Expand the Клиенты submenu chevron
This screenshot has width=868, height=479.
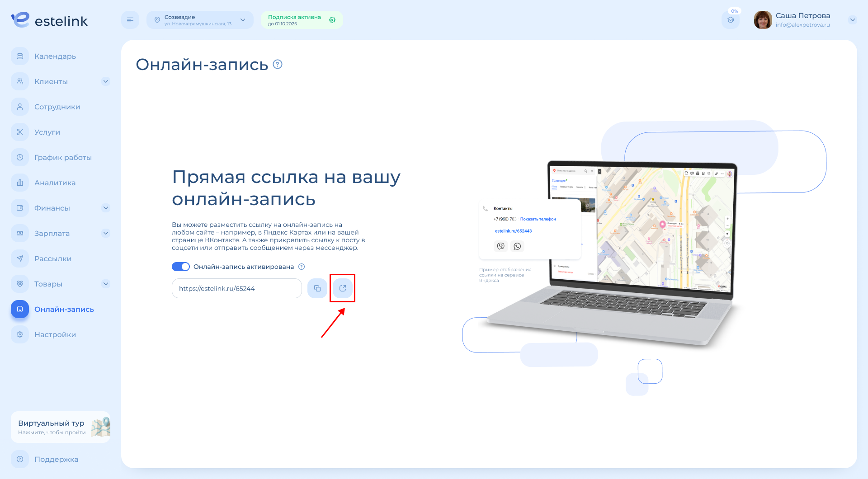(106, 81)
